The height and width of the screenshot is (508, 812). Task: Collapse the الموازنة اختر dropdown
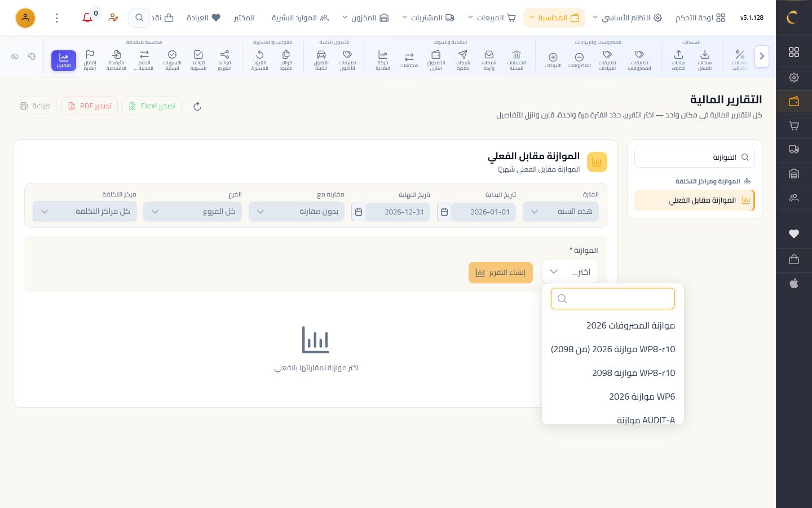(x=570, y=272)
